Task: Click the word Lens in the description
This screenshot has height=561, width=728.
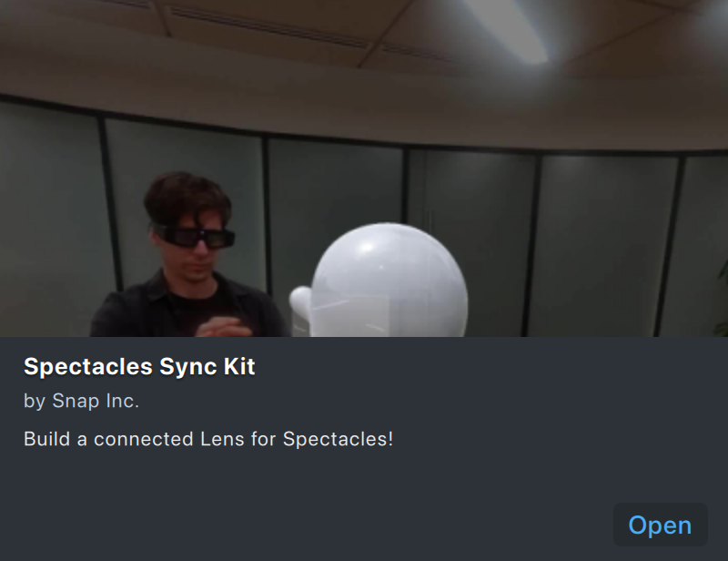Action: pyautogui.click(x=222, y=439)
